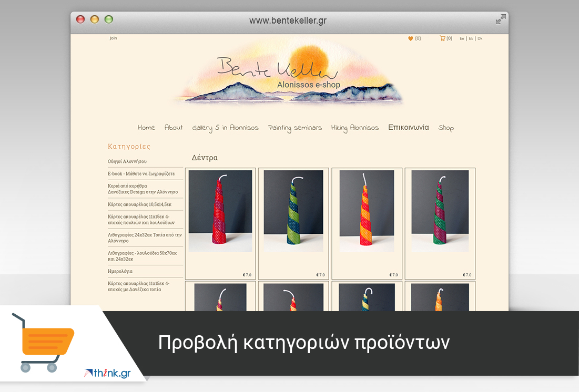Select Κάρτες ακουαρέλας 11x15εκ πουλιών και λουλουδιών
579x392 pixels.
tap(141, 220)
